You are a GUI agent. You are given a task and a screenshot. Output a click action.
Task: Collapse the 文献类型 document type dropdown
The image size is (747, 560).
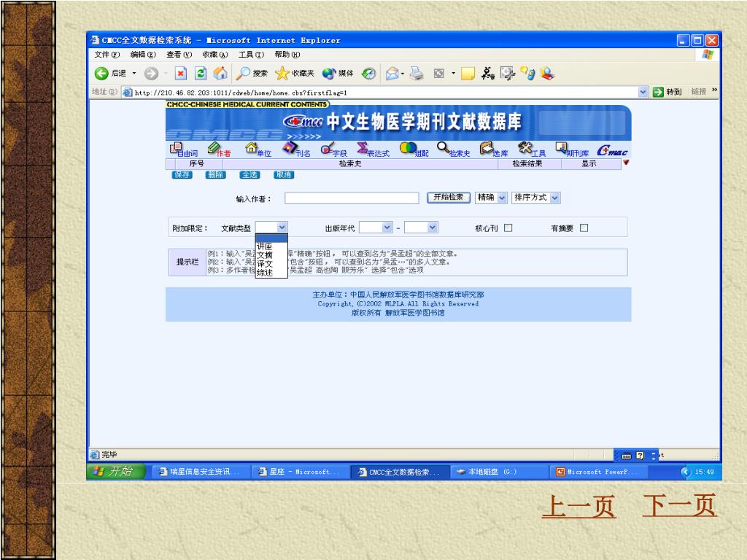[x=282, y=227]
